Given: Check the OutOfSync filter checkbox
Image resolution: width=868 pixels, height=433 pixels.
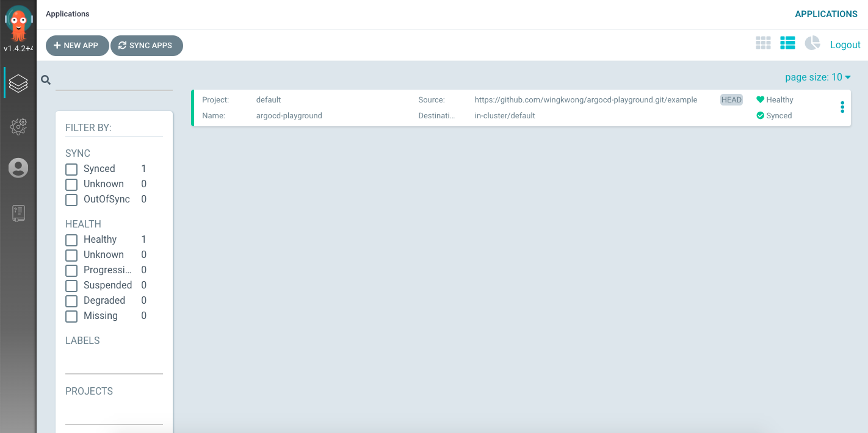Looking at the screenshot, I should coord(71,199).
